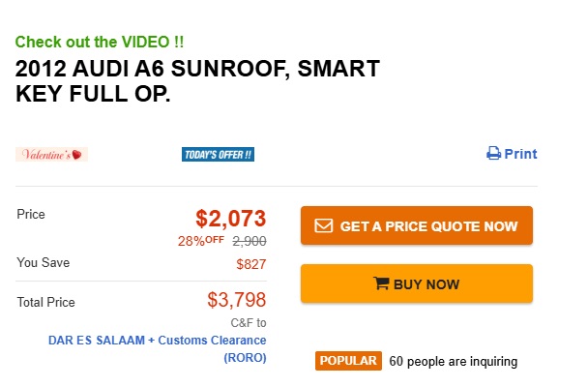Click the Valentine's promotion badge
Viewport: 588px width, 387px height.
(x=52, y=155)
